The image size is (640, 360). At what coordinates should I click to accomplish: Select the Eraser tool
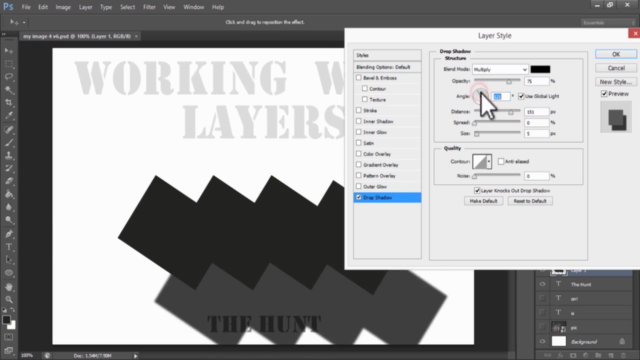coord(9,181)
